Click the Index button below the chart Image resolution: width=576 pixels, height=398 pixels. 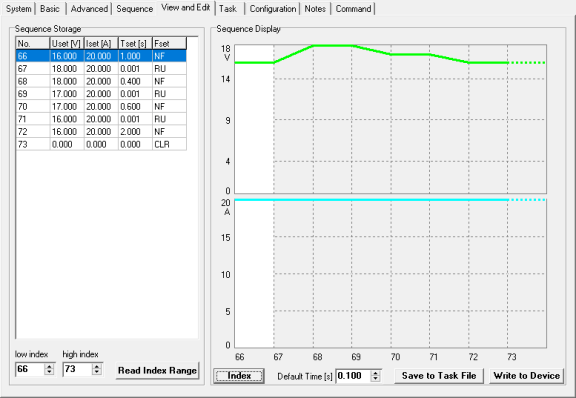(x=239, y=376)
